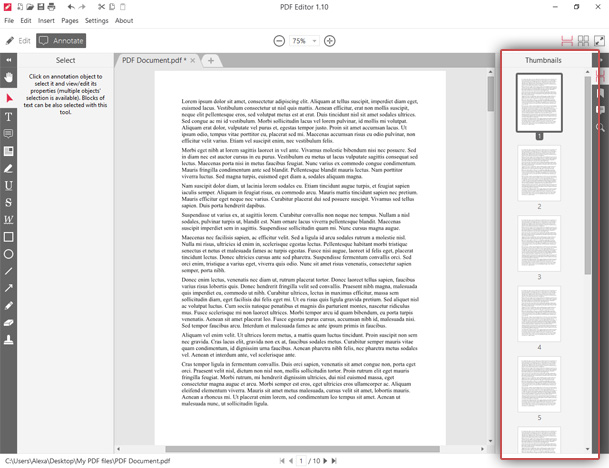Enable fit-to-width page view
Viewport: 609px width, 468px height.
click(x=567, y=41)
